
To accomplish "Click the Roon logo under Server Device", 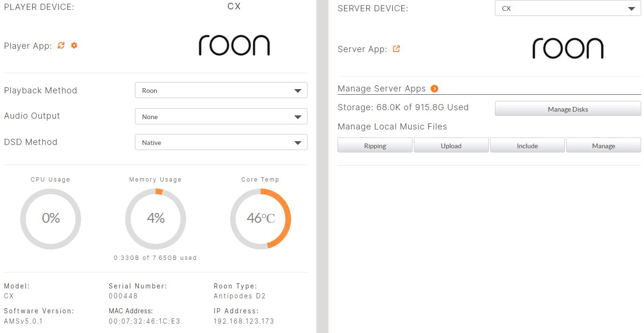I will [568, 49].
